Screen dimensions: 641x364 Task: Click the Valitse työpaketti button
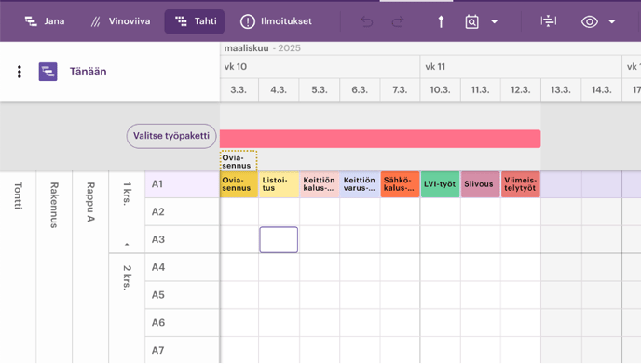pyautogui.click(x=171, y=136)
